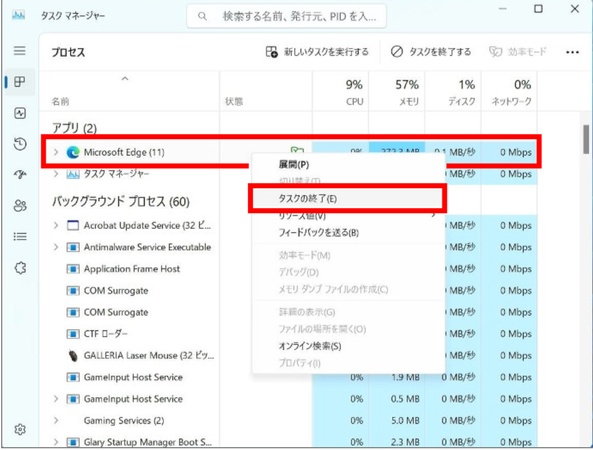Click the アプリ (2) group heading
This screenshot has width=593, height=450.
pyautogui.click(x=74, y=128)
